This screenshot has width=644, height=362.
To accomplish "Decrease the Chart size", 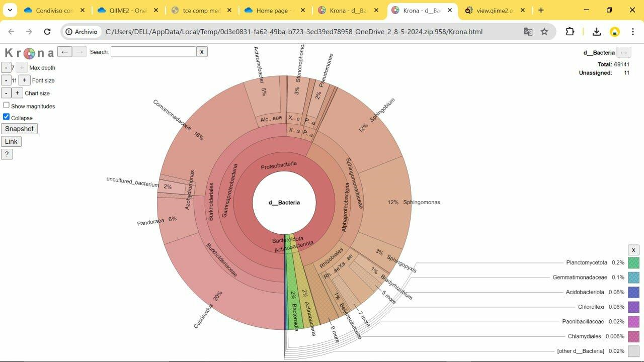I will pos(6,93).
